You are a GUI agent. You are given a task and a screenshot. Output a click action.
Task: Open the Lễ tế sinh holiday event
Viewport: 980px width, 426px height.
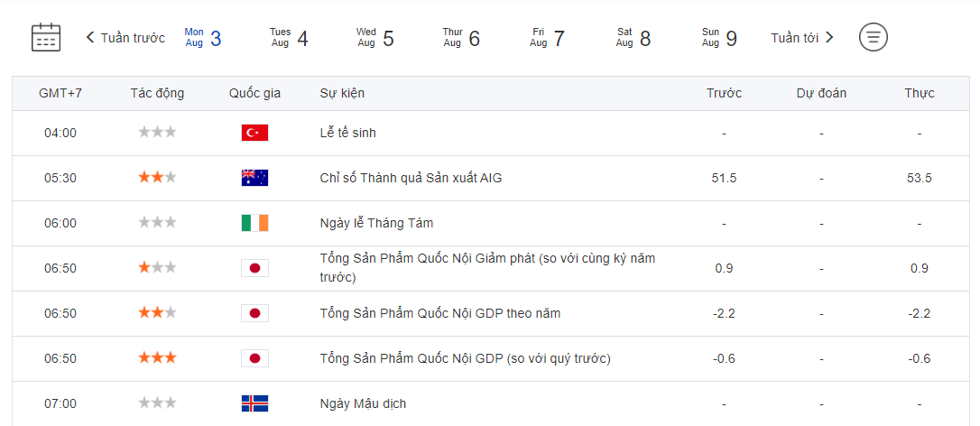(x=347, y=133)
